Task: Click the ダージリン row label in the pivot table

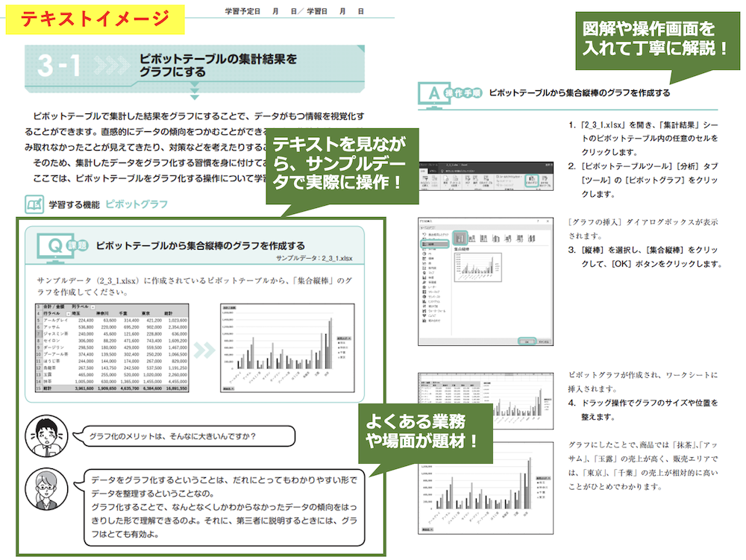Action: pyautogui.click(x=53, y=347)
